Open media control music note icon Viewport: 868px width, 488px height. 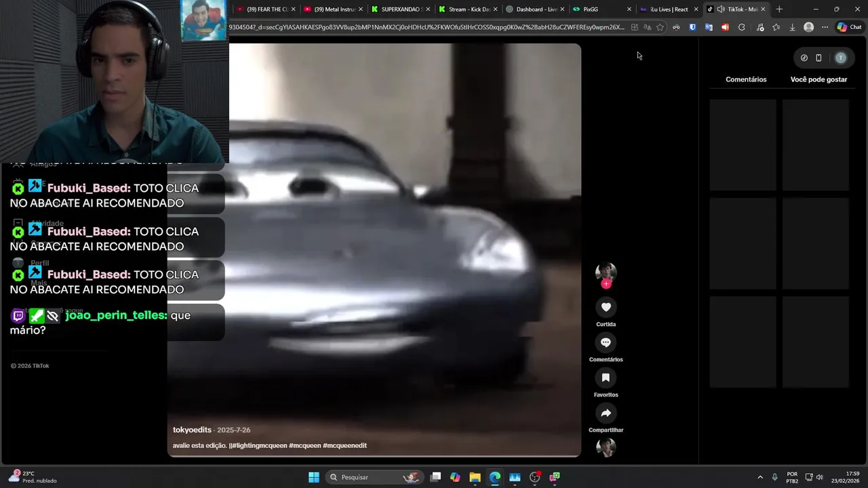tap(760, 27)
